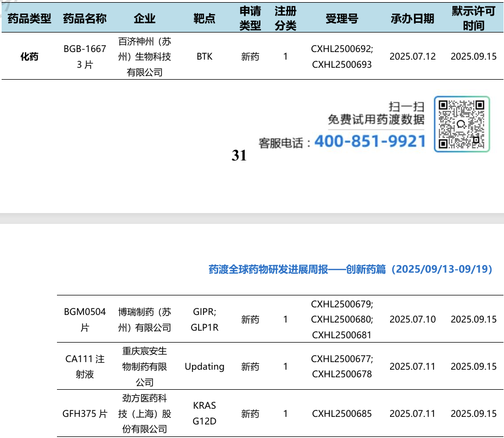Click 2025.09.15 in the CA111 row
Image resolution: width=504 pixels, height=438 pixels.
tap(474, 366)
